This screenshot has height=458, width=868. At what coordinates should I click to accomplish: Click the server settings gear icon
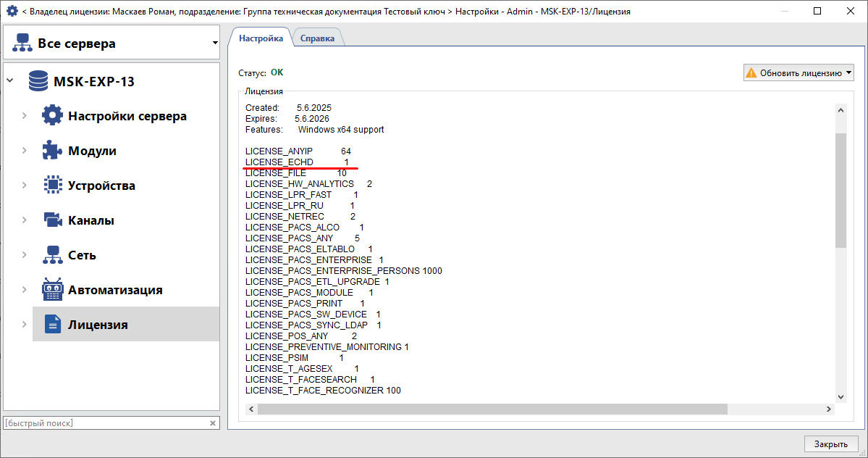(53, 115)
